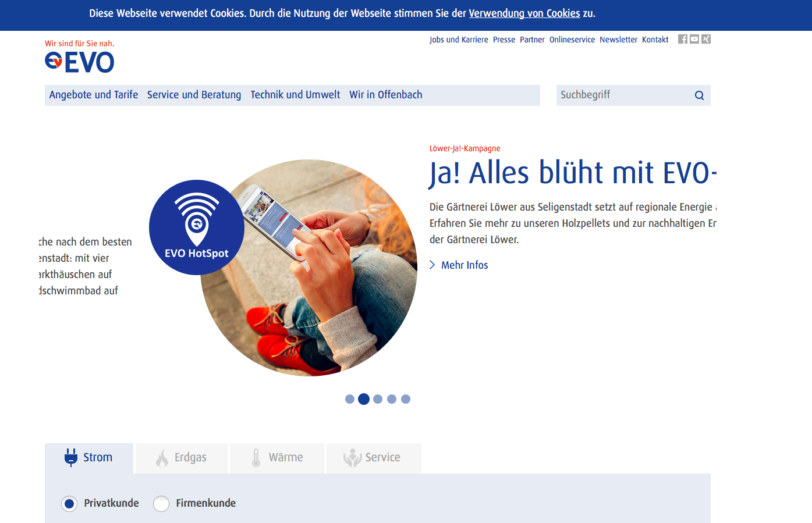Open Wir in Offenbach menu
Screen dimensions: 812x523
click(386, 95)
